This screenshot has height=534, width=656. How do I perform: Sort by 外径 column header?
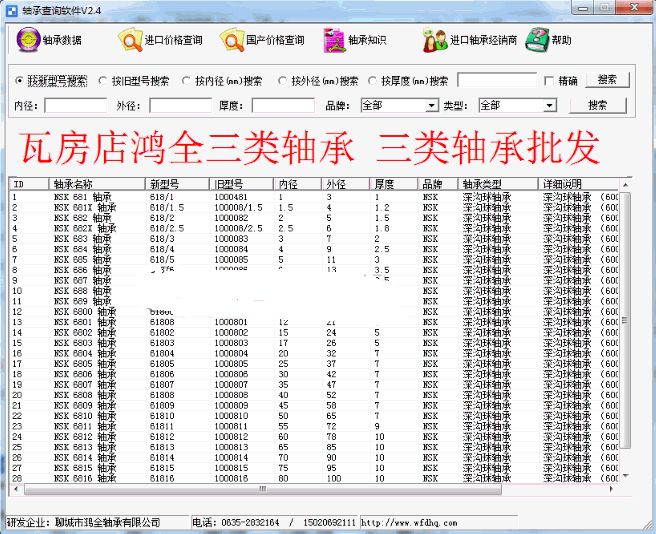point(346,184)
